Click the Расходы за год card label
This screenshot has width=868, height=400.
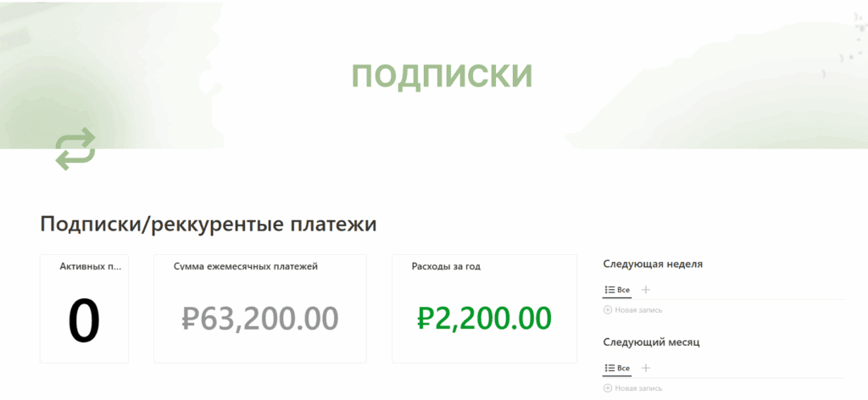pos(446,267)
